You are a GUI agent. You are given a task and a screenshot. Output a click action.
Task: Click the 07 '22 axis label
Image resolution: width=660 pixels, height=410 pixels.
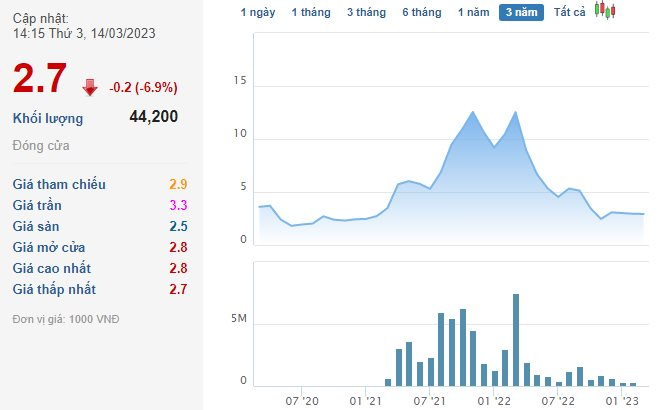(x=558, y=400)
